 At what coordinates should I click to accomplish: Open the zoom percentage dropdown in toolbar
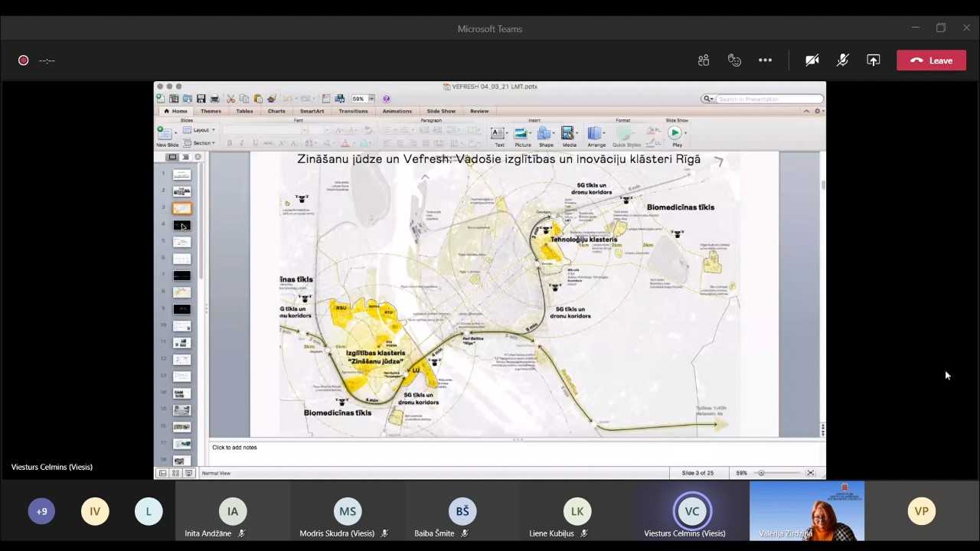[x=371, y=99]
